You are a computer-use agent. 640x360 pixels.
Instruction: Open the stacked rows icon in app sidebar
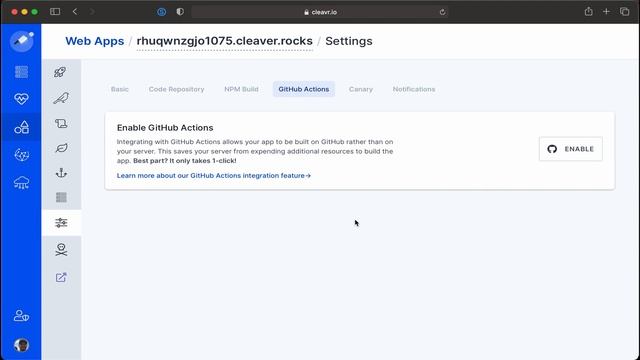click(x=61, y=198)
